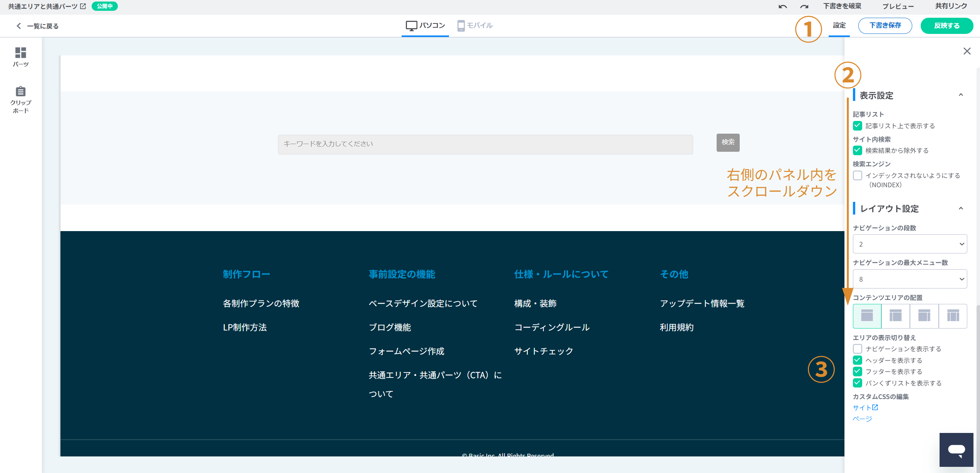Click the undo arrow icon
Image resolution: width=980 pixels, height=473 pixels.
[782, 7]
